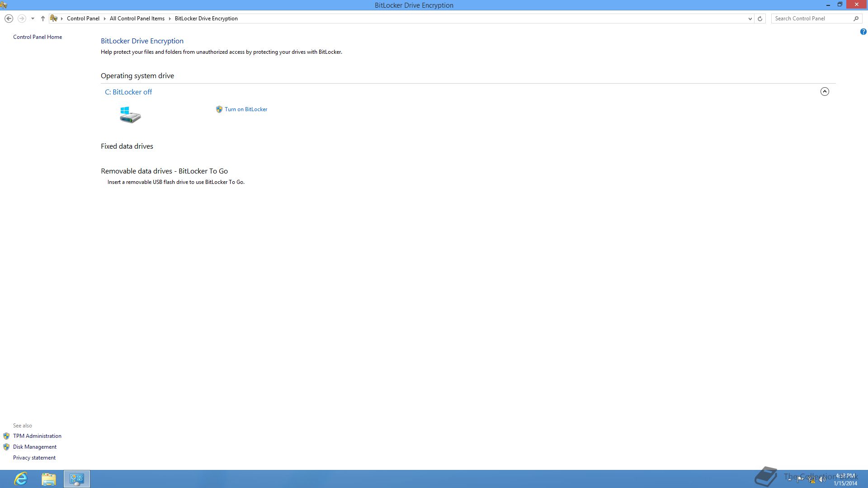Open Help with the blue question mark
Image resolution: width=868 pixels, height=488 pixels.
point(863,32)
